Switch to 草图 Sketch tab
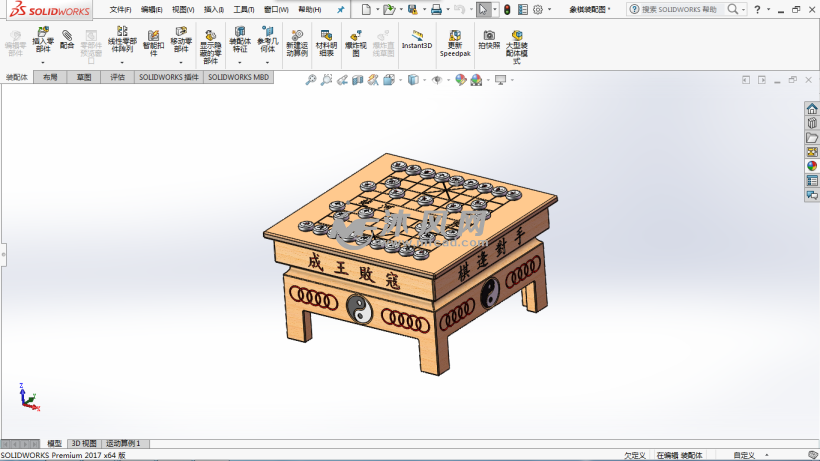Viewport: 820px width, 461px height. 84,77
